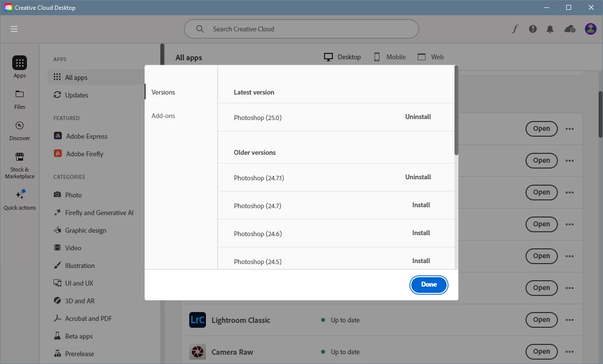
Task: Click the versions dialog scrollbar
Action: 456,110
